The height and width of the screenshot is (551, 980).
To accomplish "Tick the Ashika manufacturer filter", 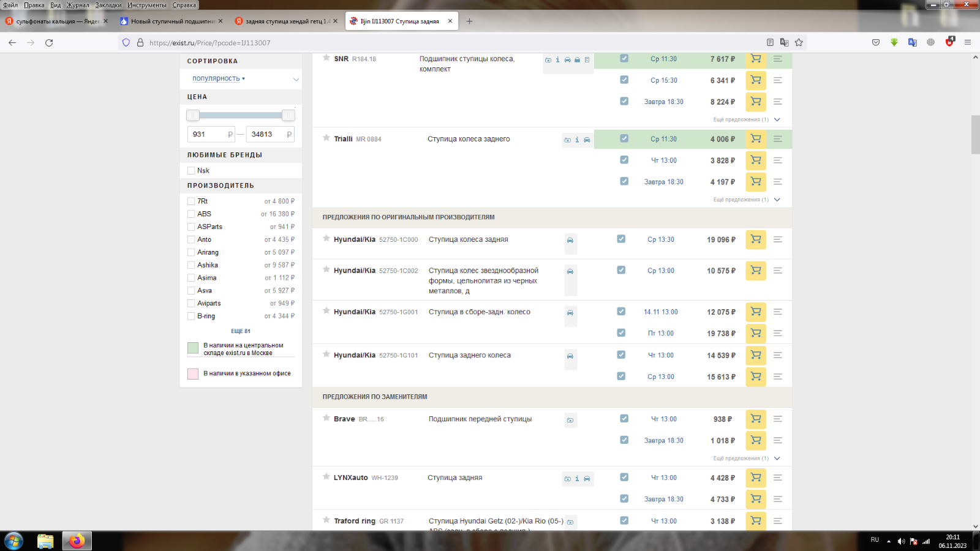I will (191, 265).
